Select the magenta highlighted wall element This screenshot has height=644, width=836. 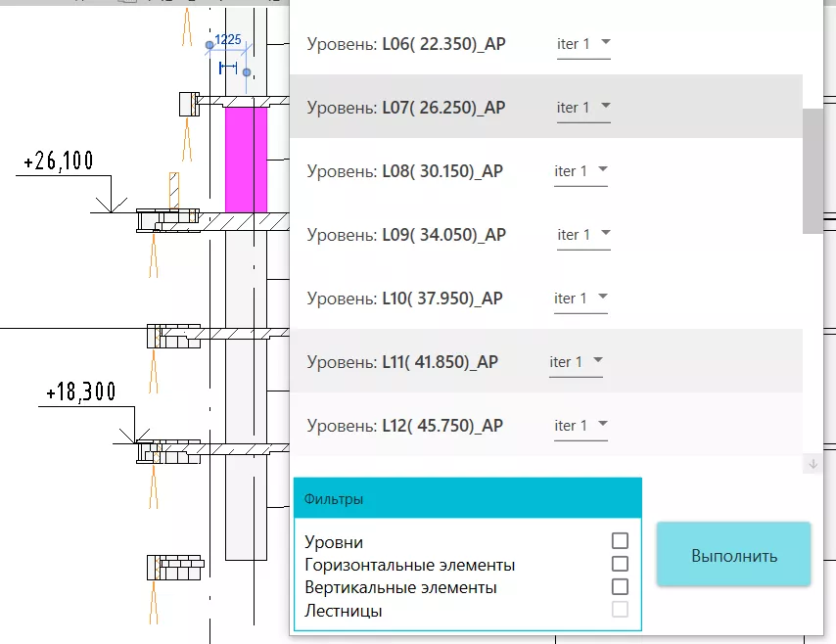point(246,159)
